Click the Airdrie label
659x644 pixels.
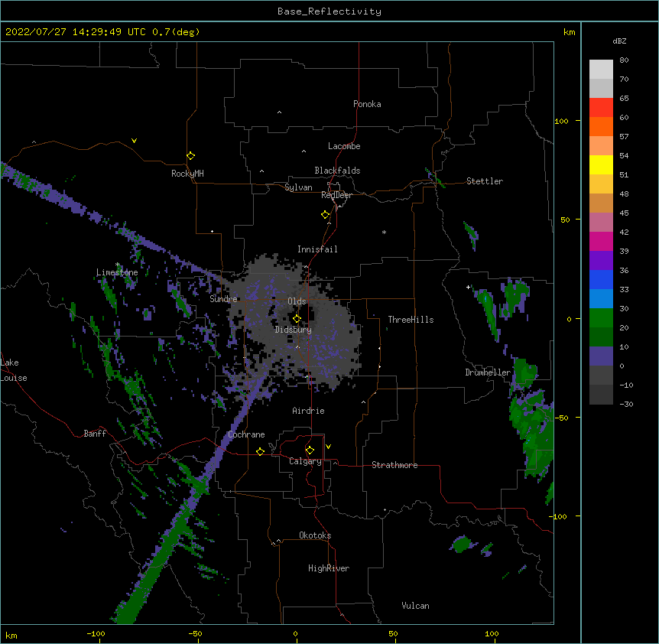pyautogui.click(x=308, y=411)
